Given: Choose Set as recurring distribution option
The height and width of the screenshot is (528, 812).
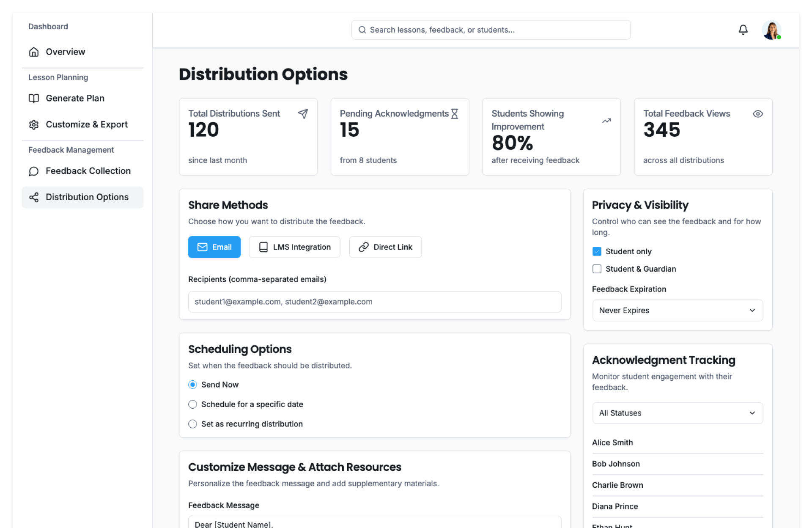Looking at the screenshot, I should click(x=193, y=424).
